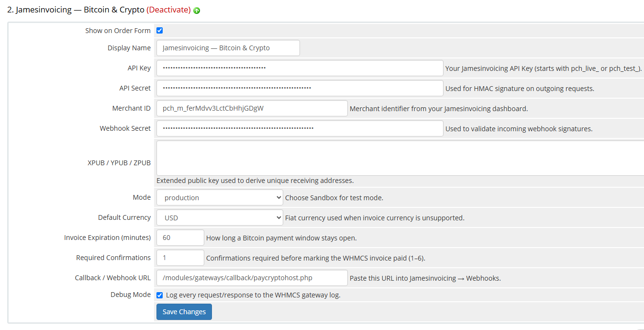Image resolution: width=644 pixels, height=330 pixels.
Task: Click the 'Display Name' label
Action: pyautogui.click(x=129, y=48)
